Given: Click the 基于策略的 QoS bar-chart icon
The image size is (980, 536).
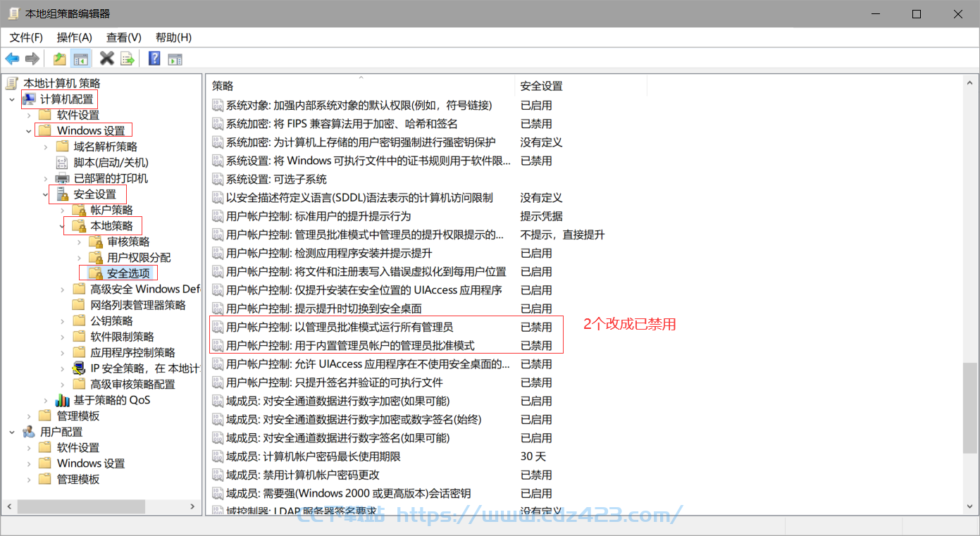Looking at the screenshot, I should [62, 400].
